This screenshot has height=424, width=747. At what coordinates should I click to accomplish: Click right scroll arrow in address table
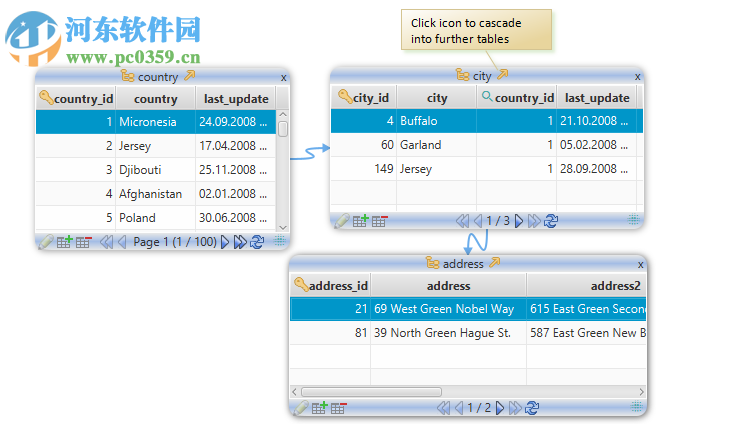click(641, 392)
